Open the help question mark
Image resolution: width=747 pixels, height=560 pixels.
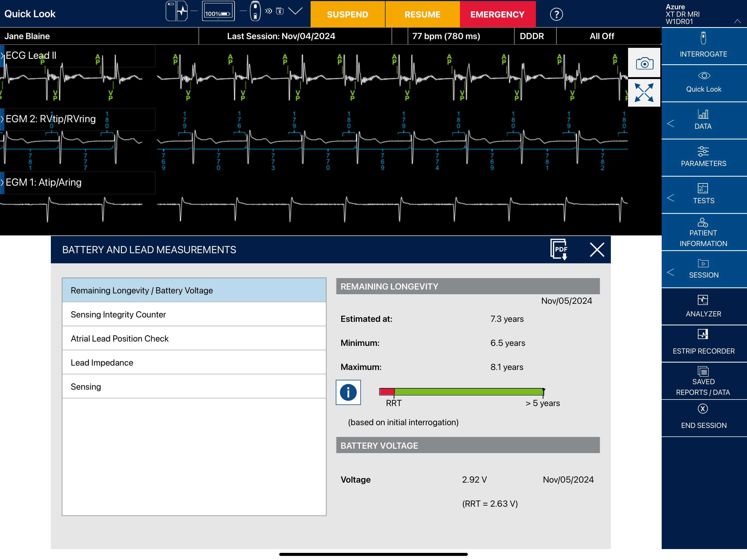[x=556, y=14]
